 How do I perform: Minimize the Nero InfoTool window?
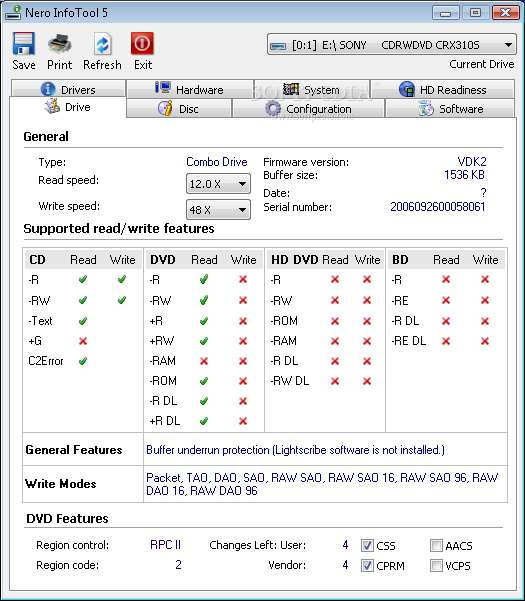click(445, 13)
